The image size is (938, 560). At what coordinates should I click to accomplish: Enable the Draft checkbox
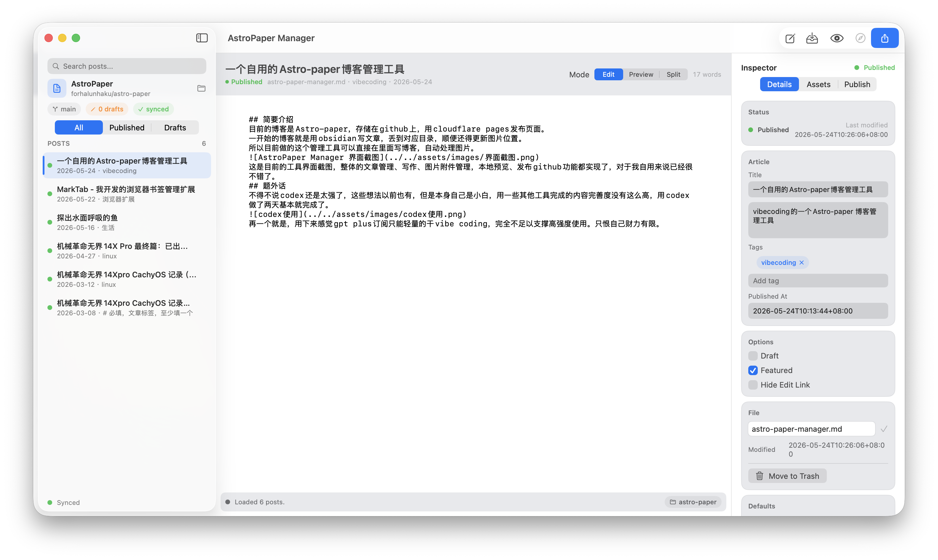(753, 356)
